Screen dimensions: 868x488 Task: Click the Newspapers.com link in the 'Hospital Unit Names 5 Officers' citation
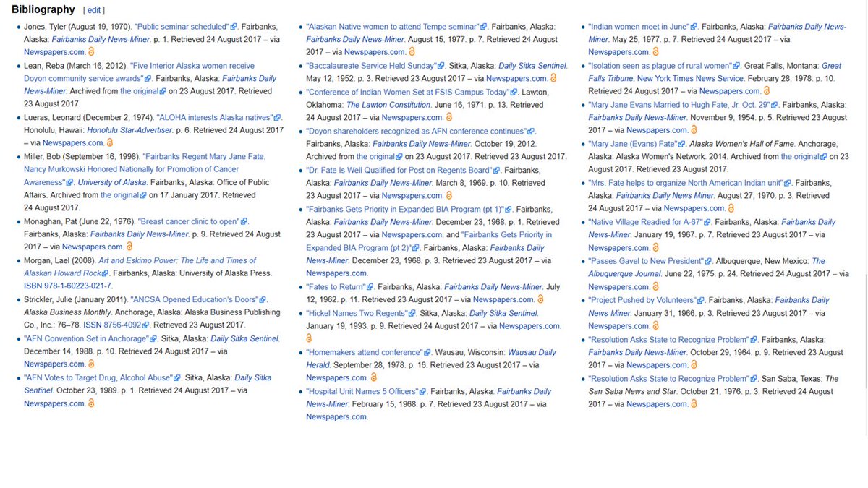pos(336,416)
